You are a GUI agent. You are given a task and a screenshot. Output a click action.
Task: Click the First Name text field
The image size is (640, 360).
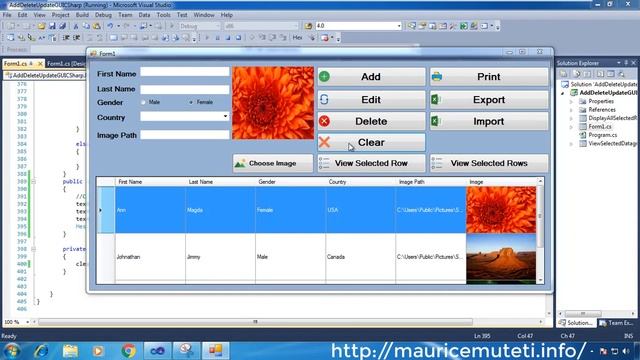[185, 72]
